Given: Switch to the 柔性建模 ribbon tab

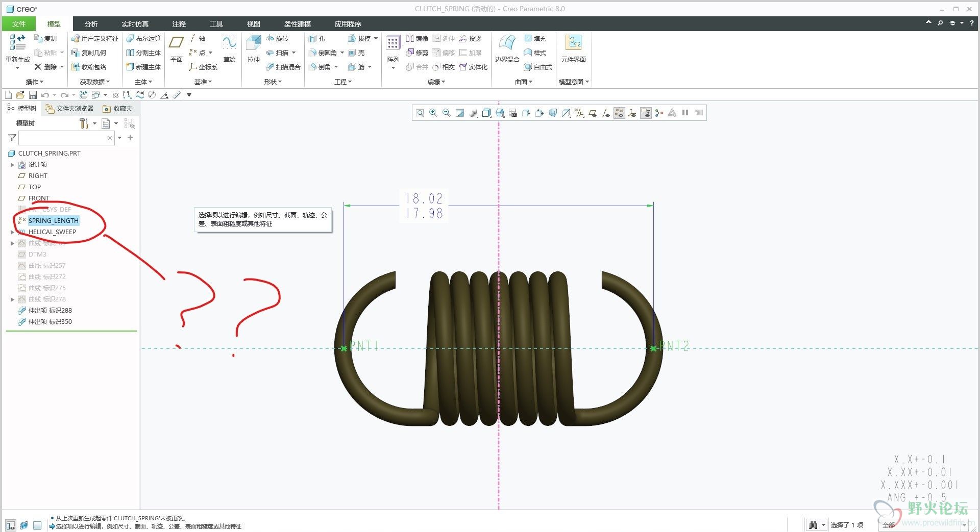Looking at the screenshot, I should click(x=298, y=24).
